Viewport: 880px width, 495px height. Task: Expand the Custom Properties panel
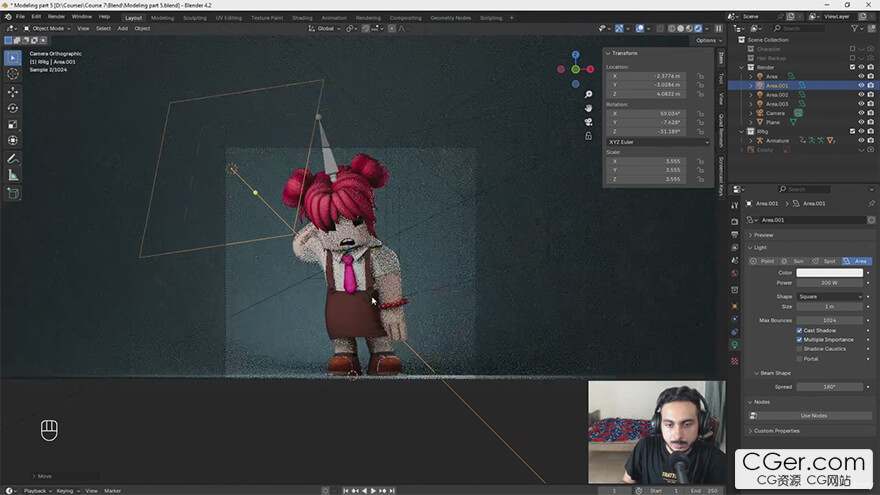click(750, 431)
